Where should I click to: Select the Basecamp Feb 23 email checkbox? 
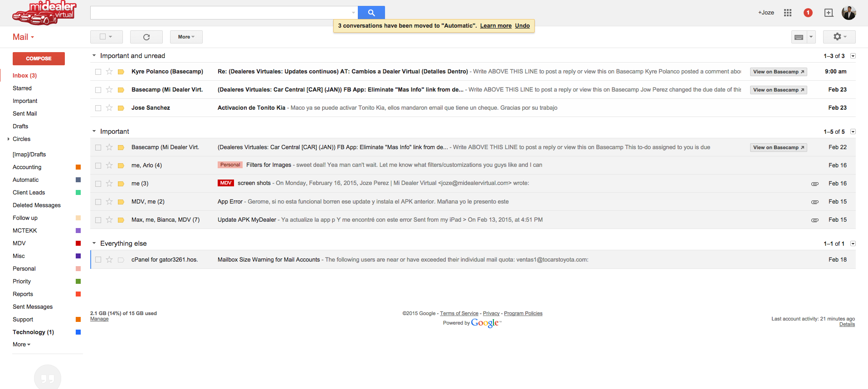98,90
